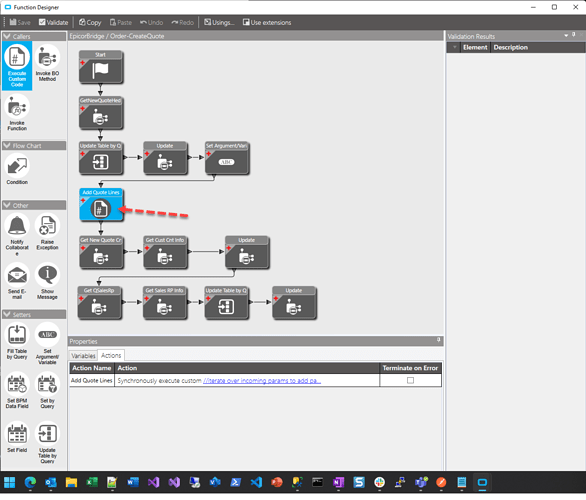Image resolution: width=586 pixels, height=500 pixels.
Task: Open the Usings... dialog
Action: [219, 22]
